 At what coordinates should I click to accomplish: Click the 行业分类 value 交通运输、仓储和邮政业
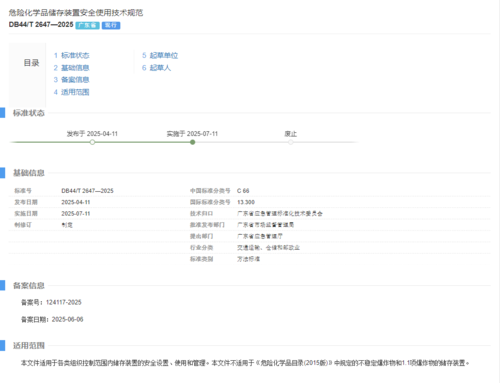pos(268,248)
